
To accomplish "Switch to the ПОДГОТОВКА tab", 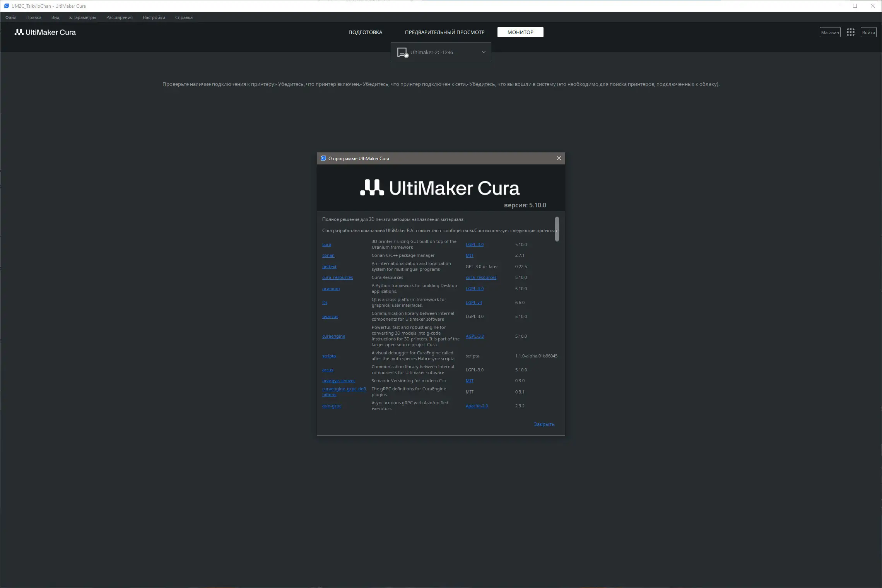I will pos(365,32).
